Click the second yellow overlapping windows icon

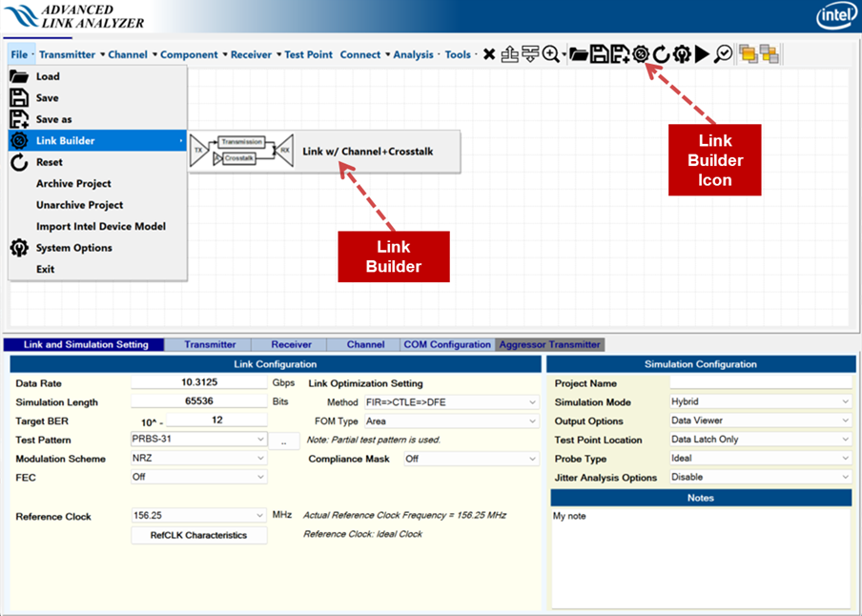pos(770,54)
